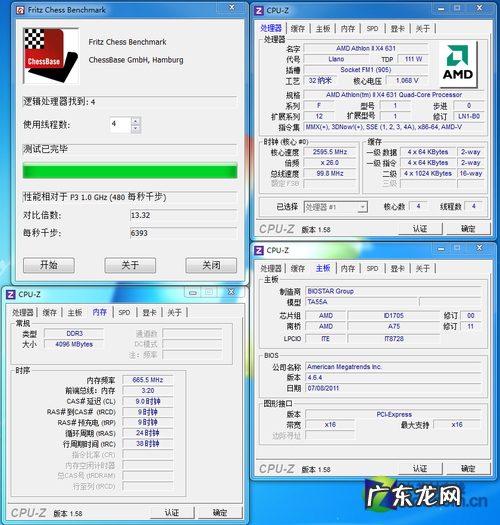This screenshot has height=525, width=500.
Task: Click the 开始 (Start) button in Fritz
Action: click(x=49, y=265)
